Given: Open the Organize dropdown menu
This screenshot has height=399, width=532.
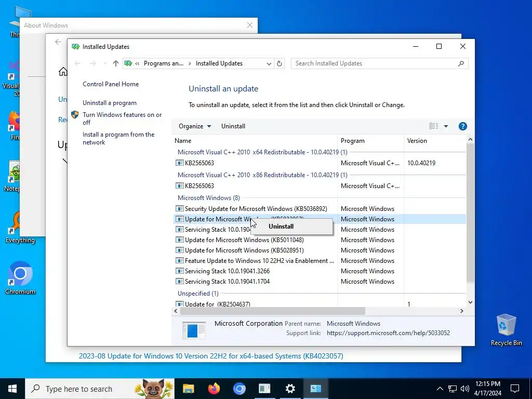Looking at the screenshot, I should pyautogui.click(x=195, y=126).
